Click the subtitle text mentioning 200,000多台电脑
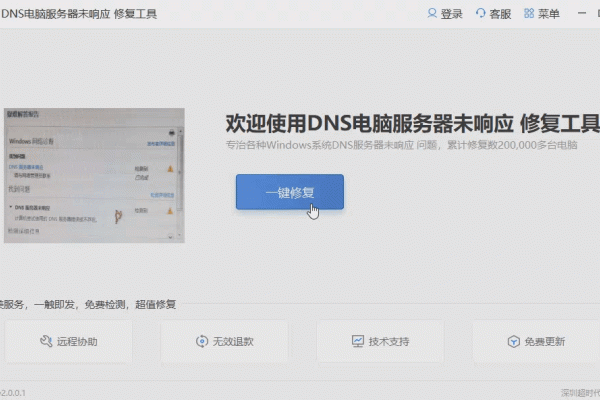600x400 pixels. 401,145
